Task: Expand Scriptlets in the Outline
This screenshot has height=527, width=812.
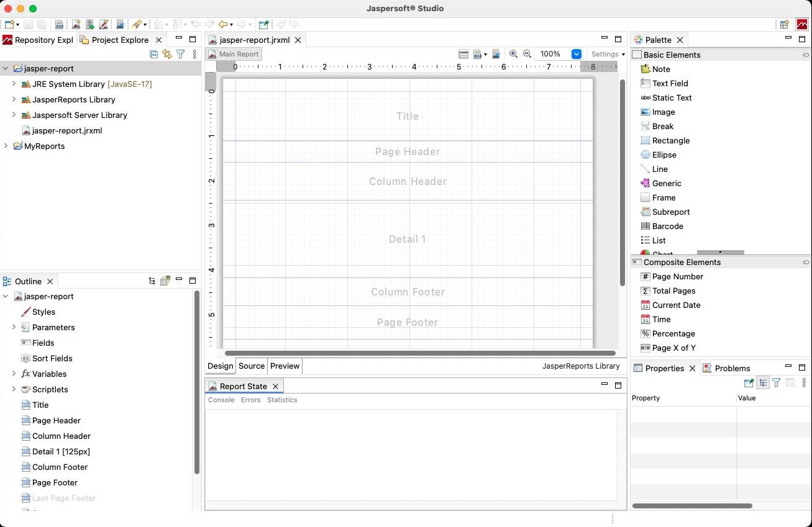Action: click(14, 389)
